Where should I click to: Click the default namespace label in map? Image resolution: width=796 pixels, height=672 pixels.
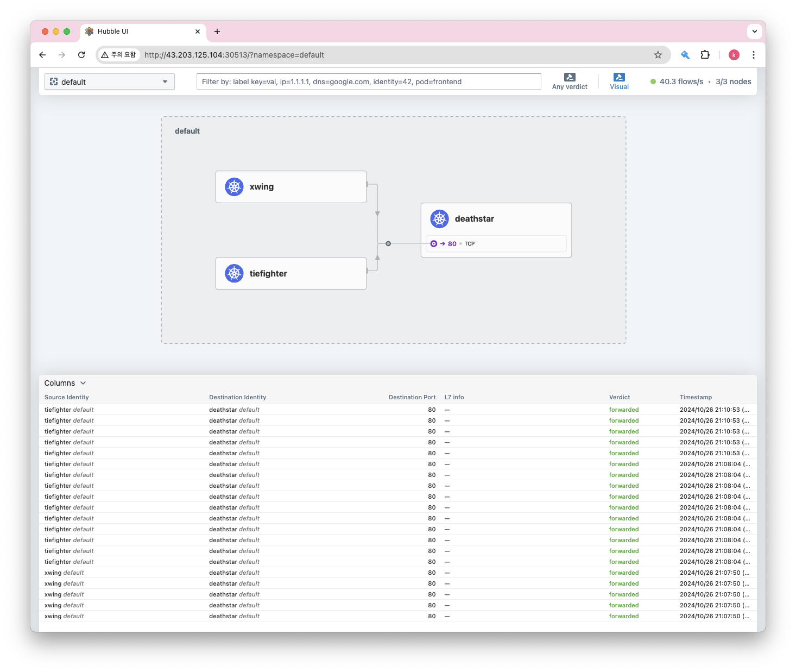coord(187,131)
